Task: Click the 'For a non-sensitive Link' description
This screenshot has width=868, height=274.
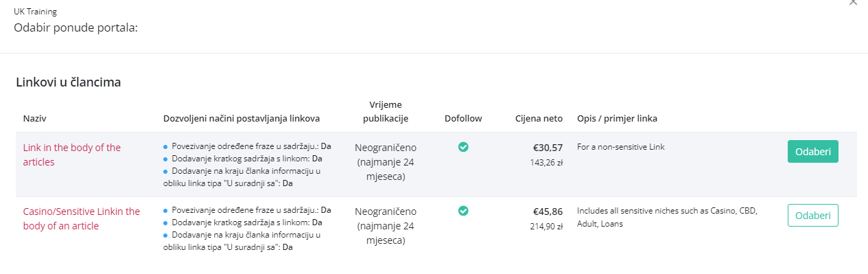Action: coord(621,146)
